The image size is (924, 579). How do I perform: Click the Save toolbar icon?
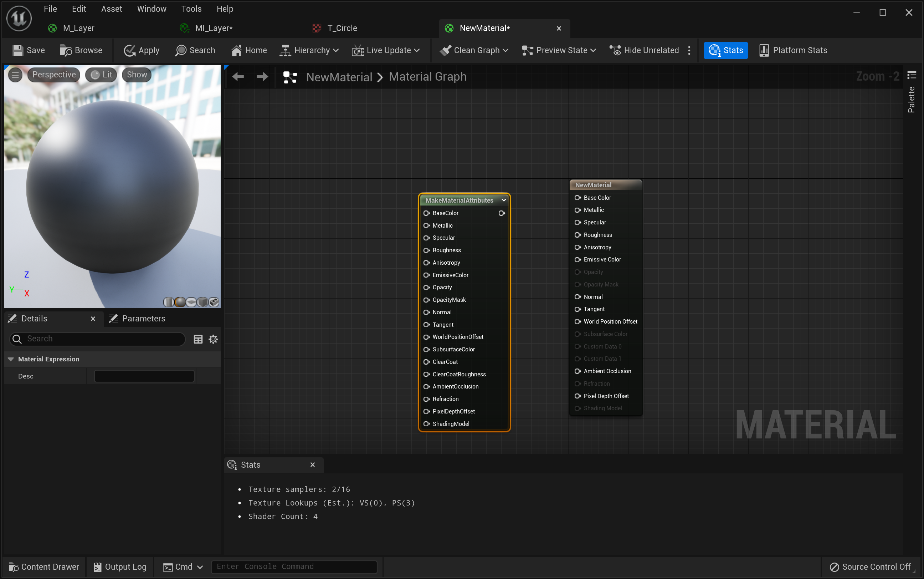(x=18, y=50)
